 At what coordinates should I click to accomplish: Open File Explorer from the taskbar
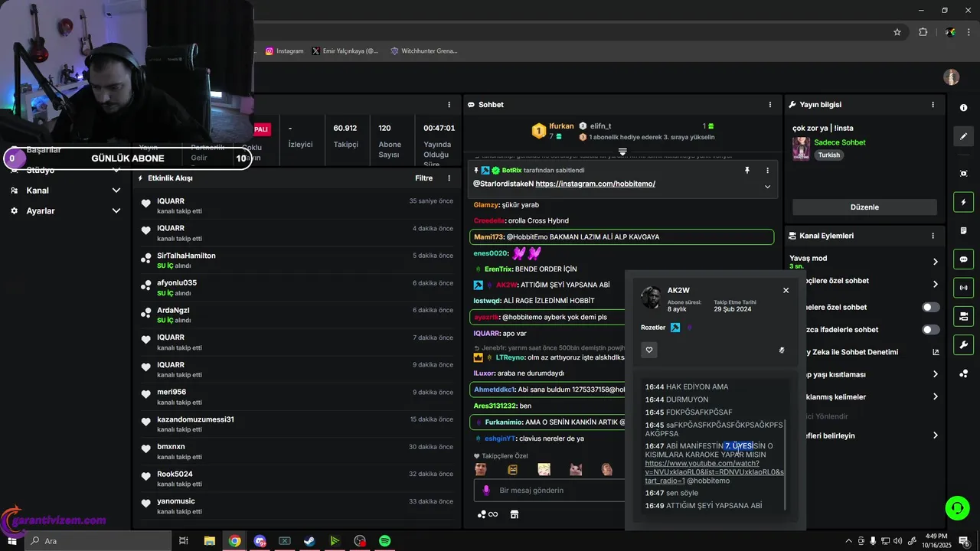point(209,541)
